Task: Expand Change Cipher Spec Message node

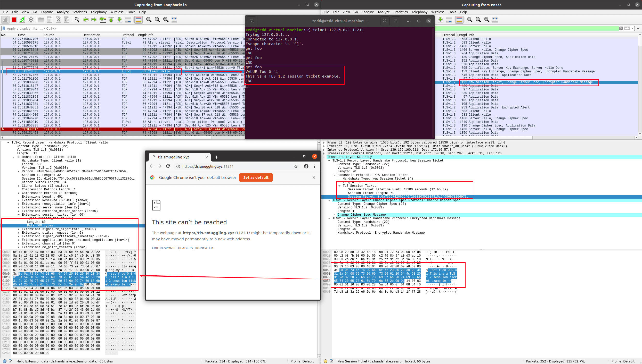Action: pos(334,215)
